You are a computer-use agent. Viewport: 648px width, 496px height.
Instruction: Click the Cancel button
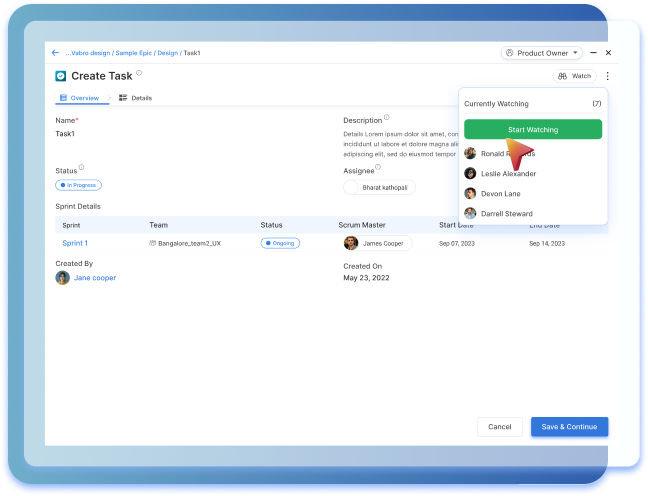tap(499, 427)
